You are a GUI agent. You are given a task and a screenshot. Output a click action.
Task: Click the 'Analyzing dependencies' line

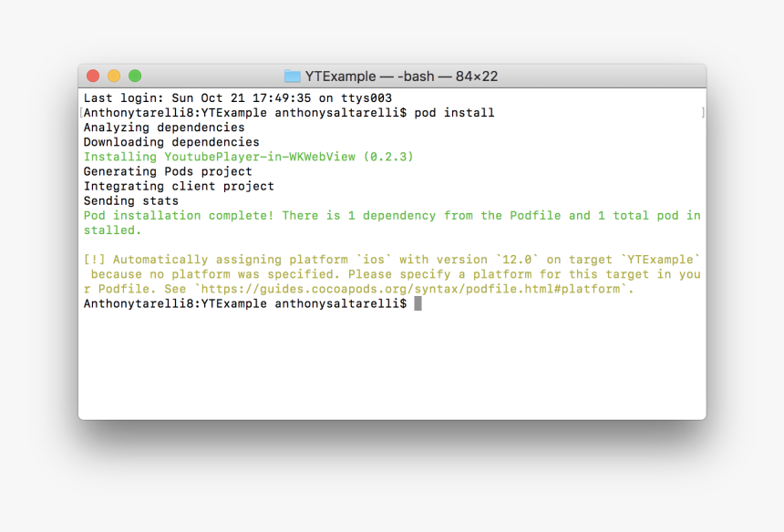pyautogui.click(x=164, y=128)
